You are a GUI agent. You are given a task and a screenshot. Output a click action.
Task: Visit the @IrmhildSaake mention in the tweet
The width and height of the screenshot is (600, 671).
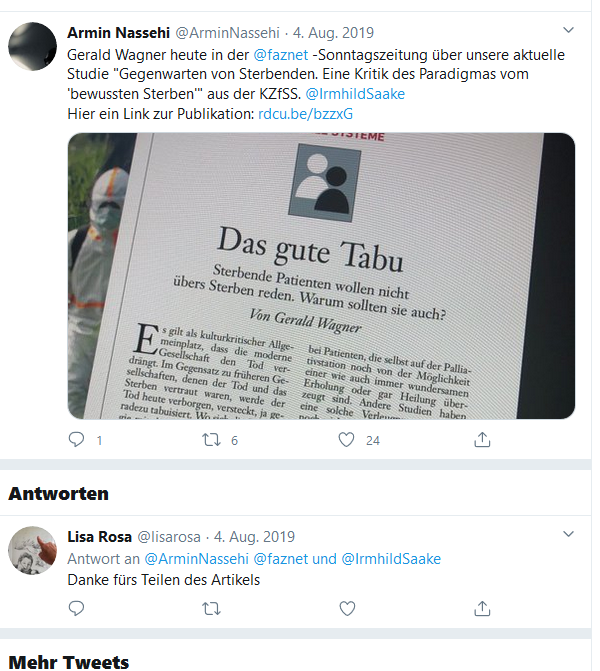coord(355,94)
